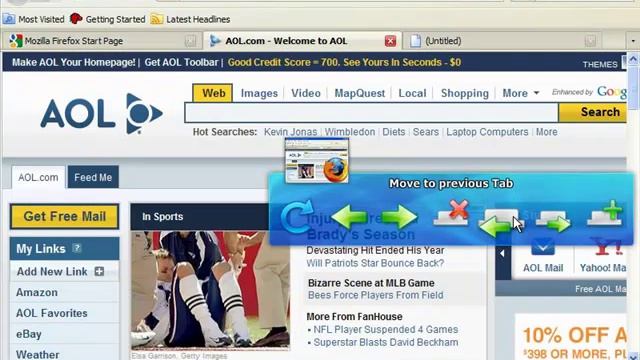Click the move to previous tab icon
Screen dimensions: 640x360
[501, 223]
